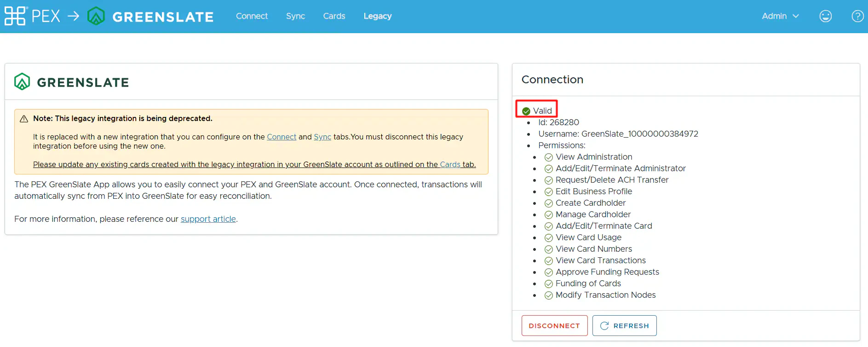868x347 pixels.
Task: Click the checkmark beside Manage Cardholder
Action: click(x=549, y=215)
